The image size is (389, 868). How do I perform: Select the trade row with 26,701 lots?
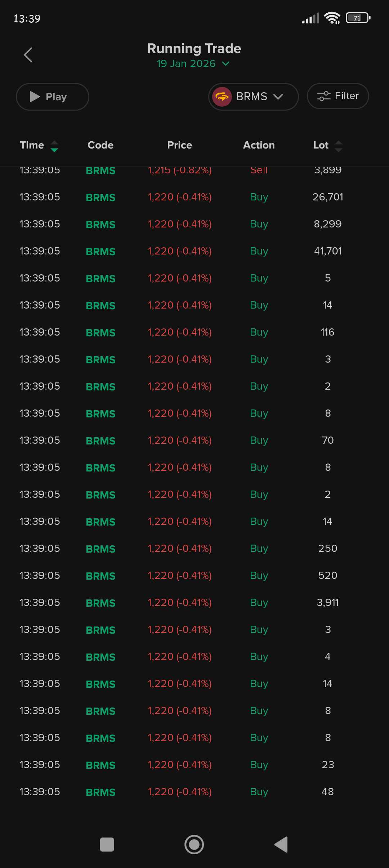[x=194, y=197]
